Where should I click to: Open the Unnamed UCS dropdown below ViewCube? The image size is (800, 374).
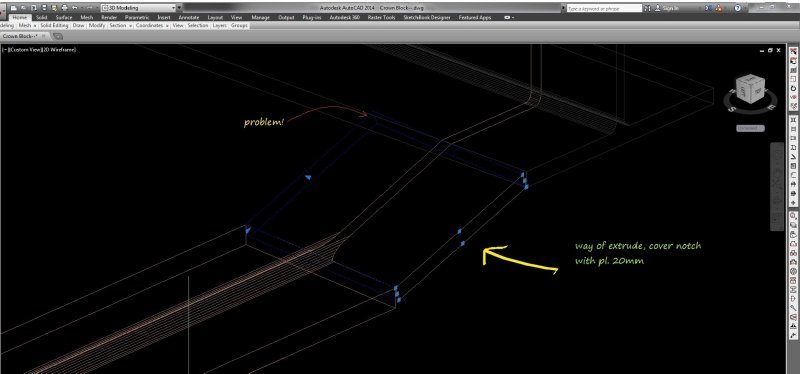pos(750,128)
